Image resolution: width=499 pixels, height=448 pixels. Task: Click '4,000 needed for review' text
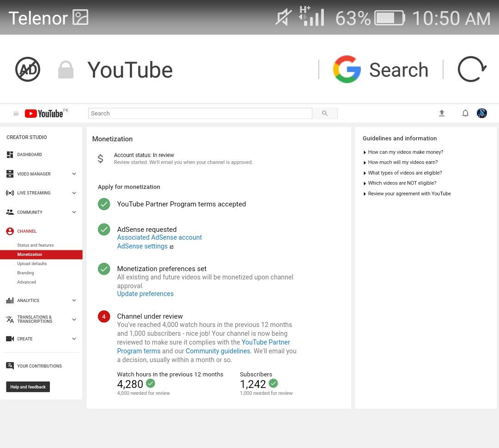(x=143, y=394)
